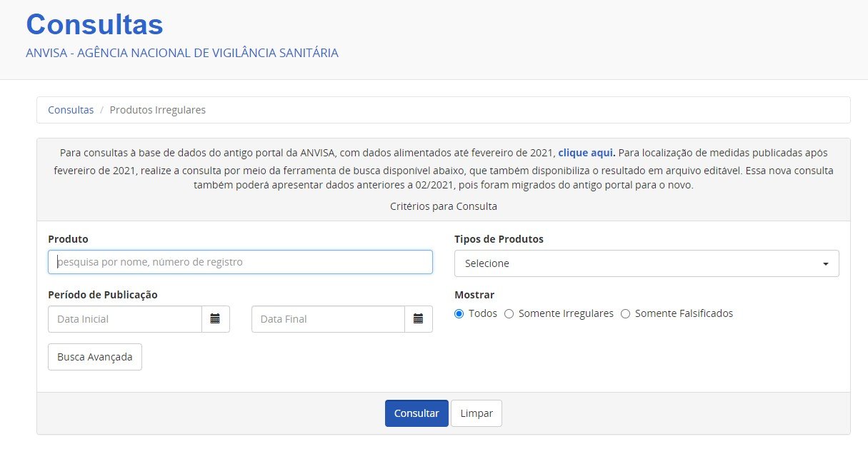
Task: Choose Somente Irregulares option
Action: (x=509, y=313)
